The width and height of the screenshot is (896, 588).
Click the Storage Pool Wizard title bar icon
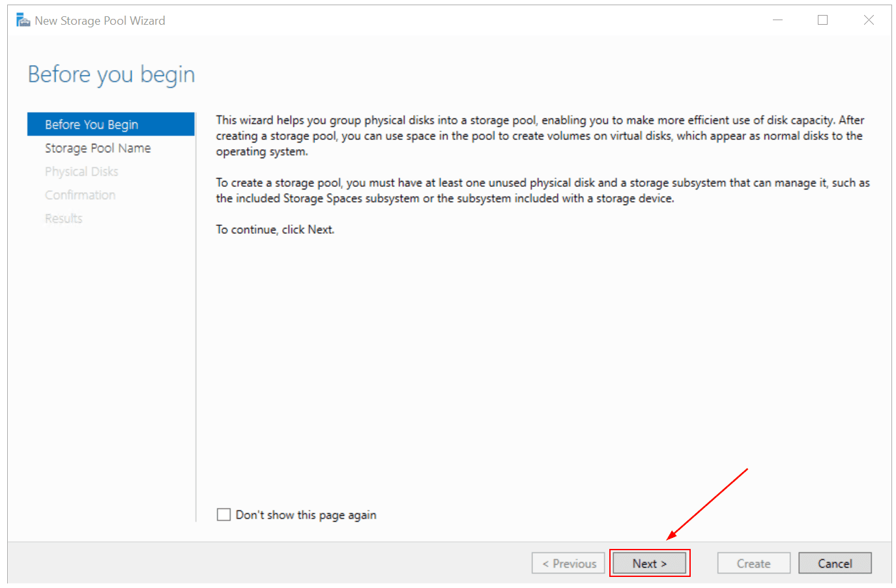coord(23,20)
